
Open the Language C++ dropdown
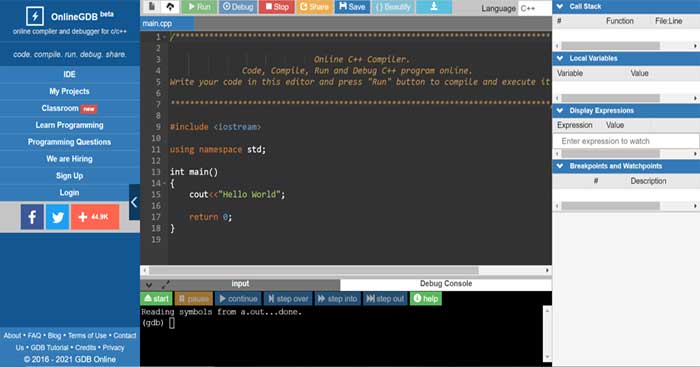(535, 8)
